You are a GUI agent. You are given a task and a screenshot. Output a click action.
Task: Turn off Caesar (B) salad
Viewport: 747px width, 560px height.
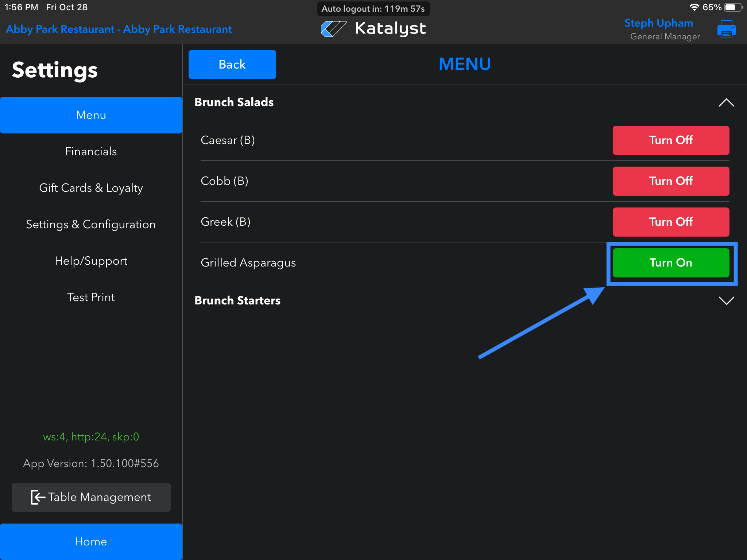tap(670, 140)
